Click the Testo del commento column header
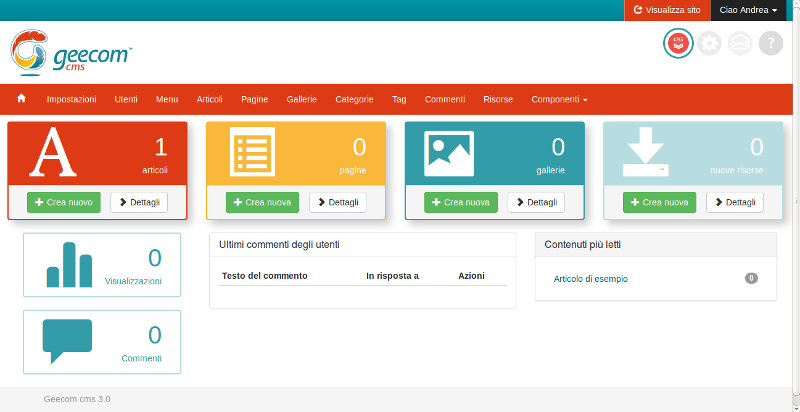The image size is (800, 412). pyautogui.click(x=264, y=276)
